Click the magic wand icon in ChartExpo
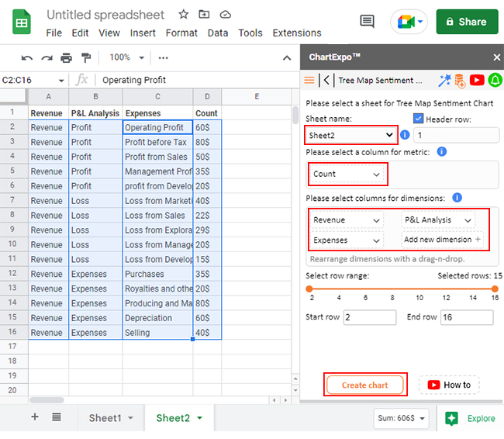 (445, 81)
